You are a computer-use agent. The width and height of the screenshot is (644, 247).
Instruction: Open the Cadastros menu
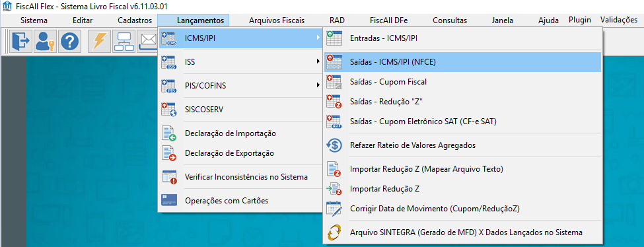[x=135, y=20]
